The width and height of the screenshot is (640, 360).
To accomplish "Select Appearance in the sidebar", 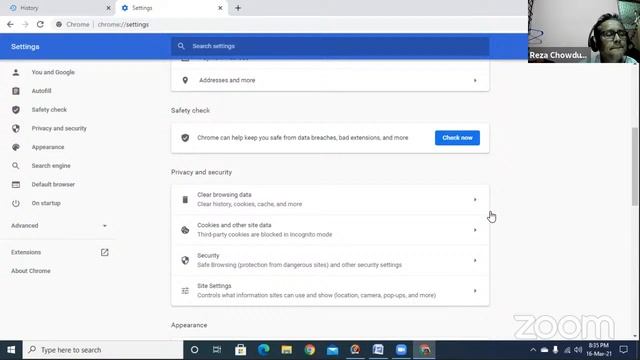I will click(48, 147).
